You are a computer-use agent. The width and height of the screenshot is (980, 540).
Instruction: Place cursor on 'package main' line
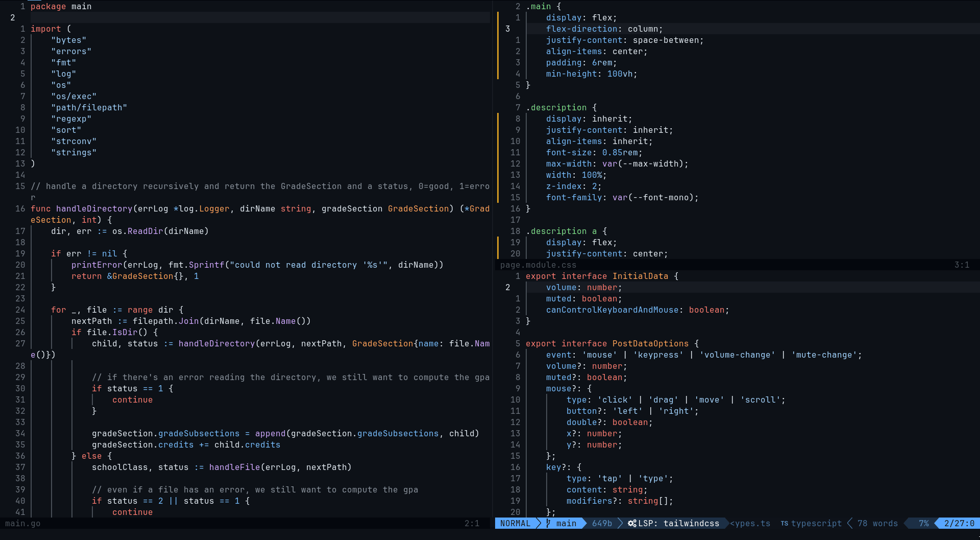pyautogui.click(x=61, y=6)
